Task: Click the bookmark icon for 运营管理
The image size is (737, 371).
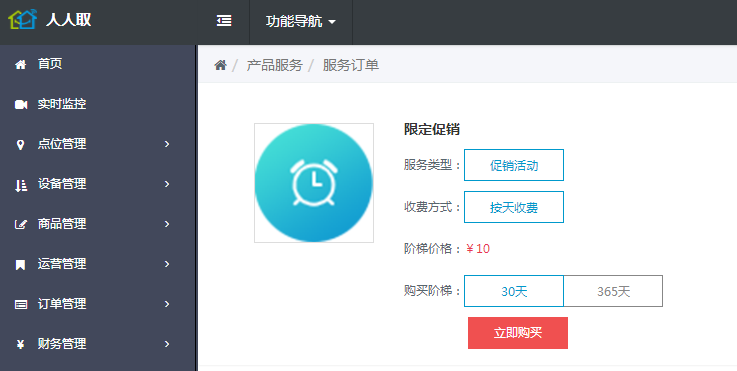Action: click(x=20, y=265)
